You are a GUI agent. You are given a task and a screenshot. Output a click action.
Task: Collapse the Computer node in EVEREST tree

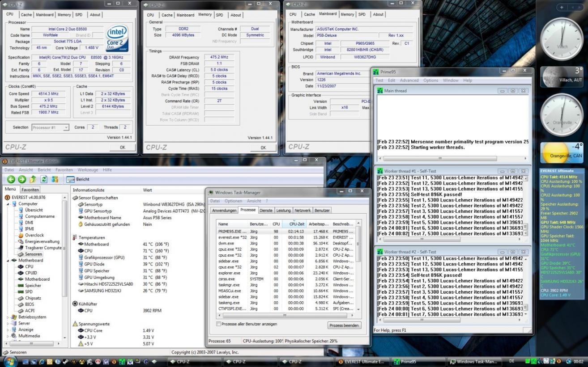pos(9,204)
